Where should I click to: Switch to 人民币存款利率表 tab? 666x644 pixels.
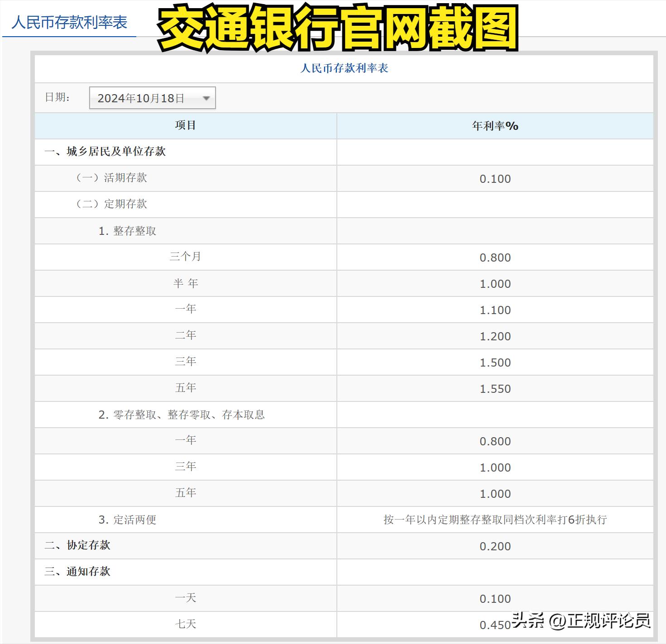(x=69, y=22)
